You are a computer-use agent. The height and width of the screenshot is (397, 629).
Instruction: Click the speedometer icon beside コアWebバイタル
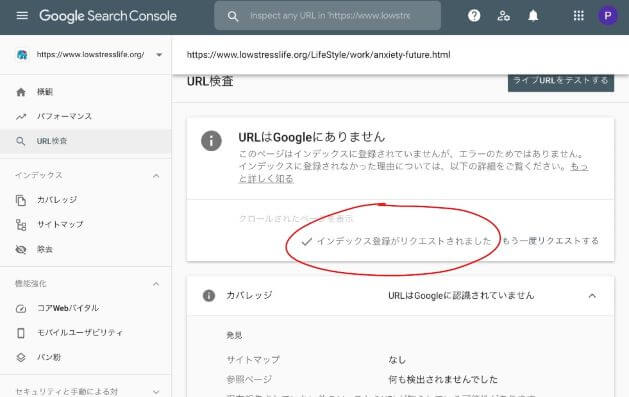click(21, 308)
